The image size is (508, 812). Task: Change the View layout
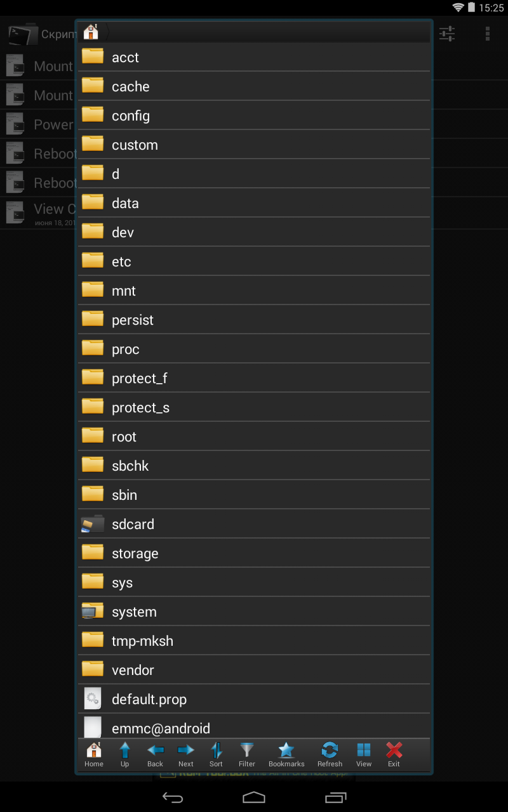click(364, 754)
